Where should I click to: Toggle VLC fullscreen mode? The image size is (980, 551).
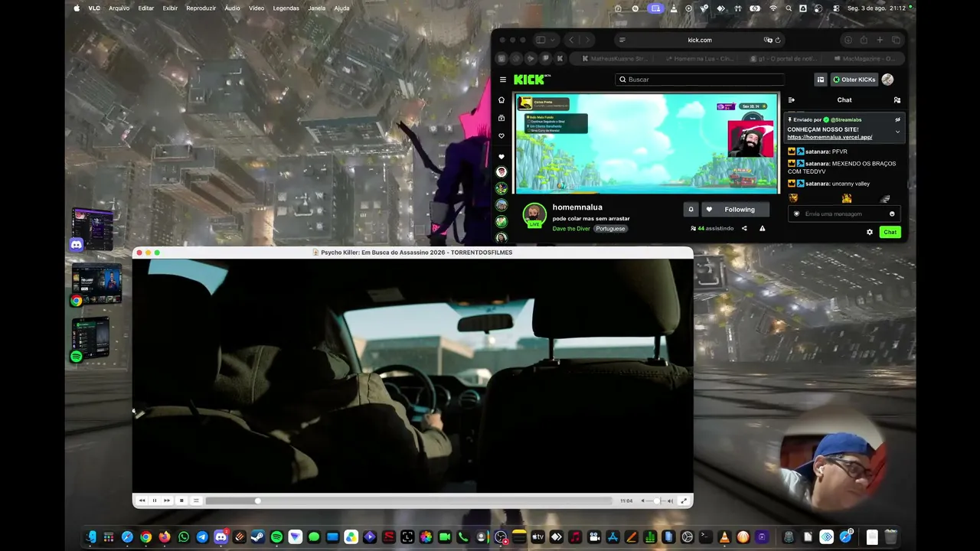684,500
